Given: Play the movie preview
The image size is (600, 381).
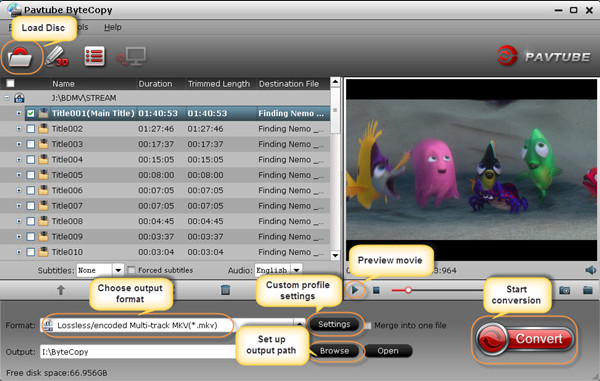Looking at the screenshot, I should pyautogui.click(x=355, y=290).
